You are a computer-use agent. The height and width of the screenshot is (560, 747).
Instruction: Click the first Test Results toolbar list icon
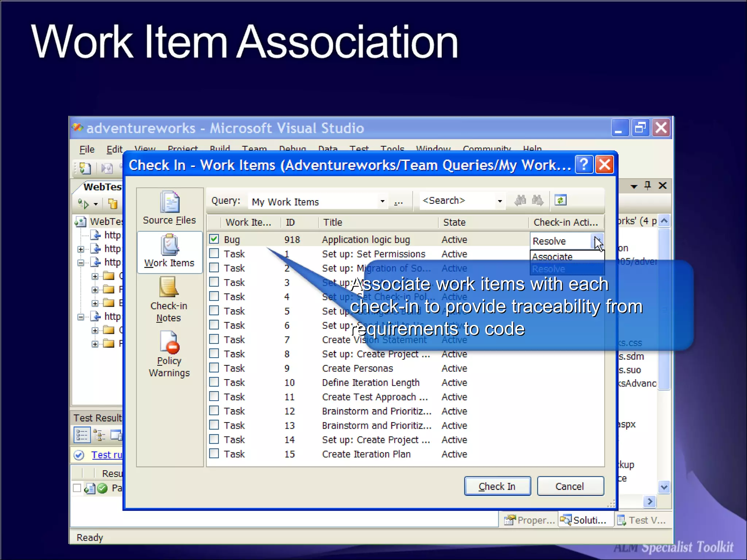click(x=82, y=435)
